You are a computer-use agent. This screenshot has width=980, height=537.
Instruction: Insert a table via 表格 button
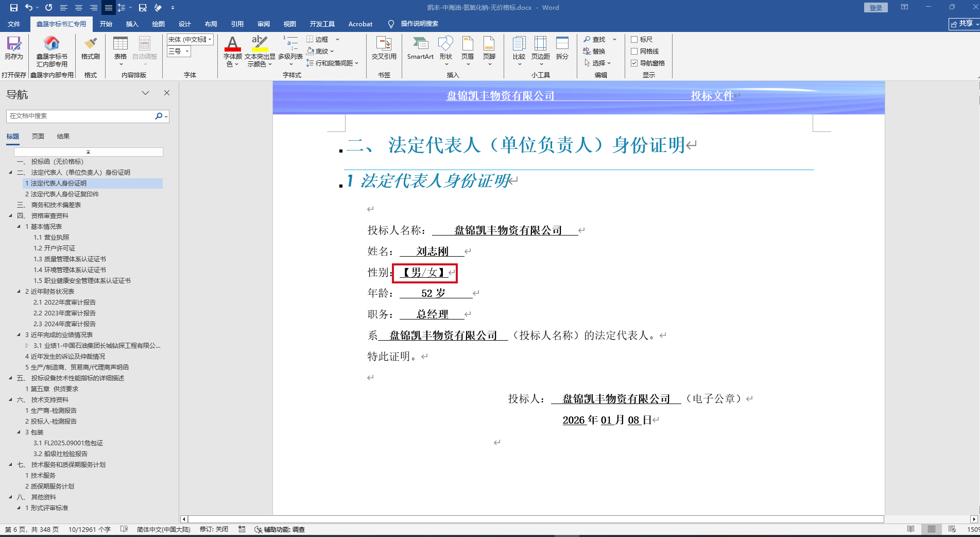(x=121, y=51)
